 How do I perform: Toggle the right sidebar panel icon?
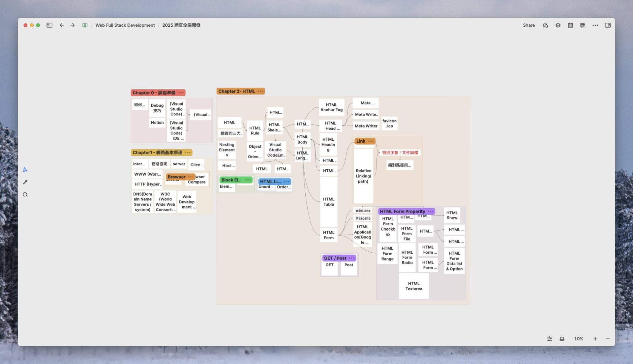[x=608, y=25]
